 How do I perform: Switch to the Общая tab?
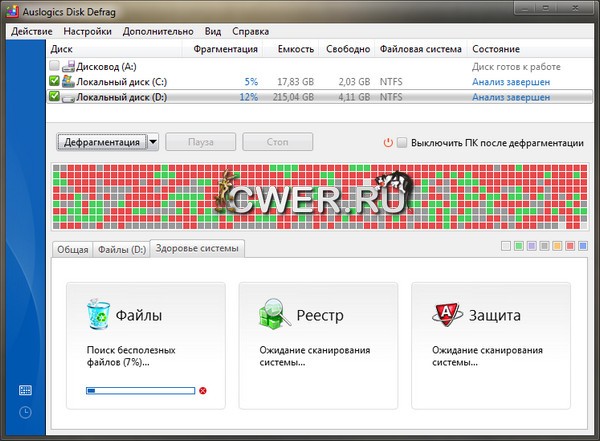[72, 250]
